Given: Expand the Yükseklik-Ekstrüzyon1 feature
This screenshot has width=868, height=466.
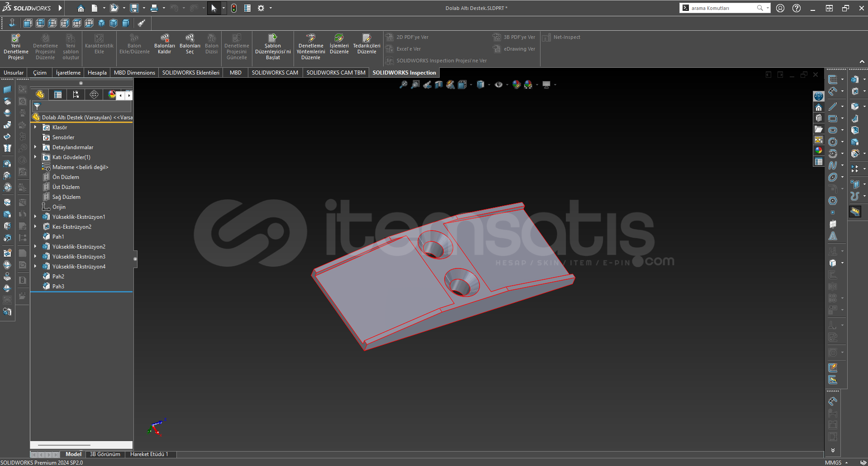Looking at the screenshot, I should (35, 217).
